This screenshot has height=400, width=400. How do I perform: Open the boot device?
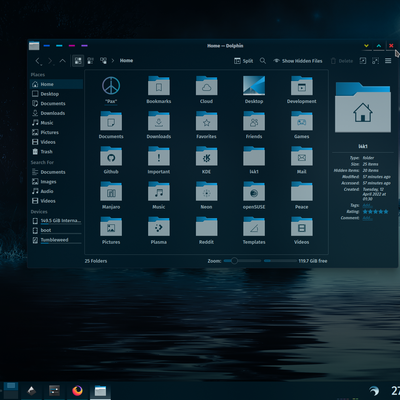point(56,230)
